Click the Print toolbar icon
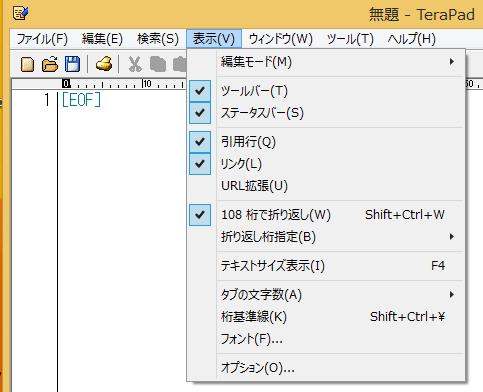The height and width of the screenshot is (392, 483). pyautogui.click(x=104, y=64)
